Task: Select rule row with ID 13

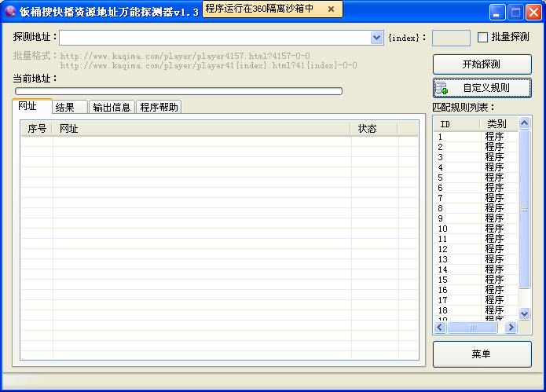Action: pos(476,259)
